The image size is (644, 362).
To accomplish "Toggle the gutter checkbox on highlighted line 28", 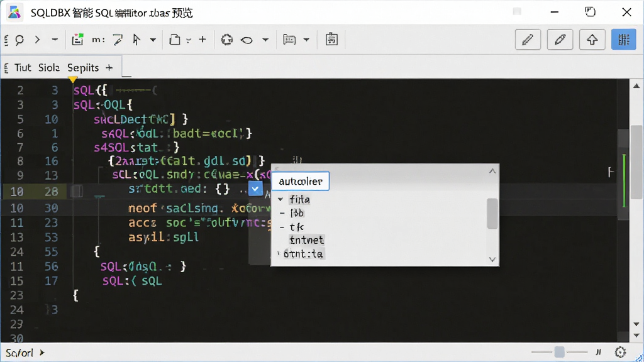I will (x=77, y=191).
